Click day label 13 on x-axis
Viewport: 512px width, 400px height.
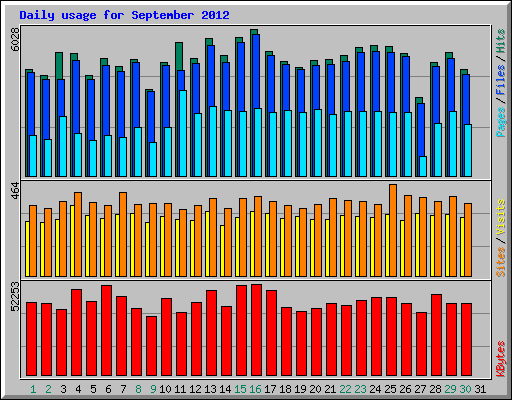click(210, 389)
